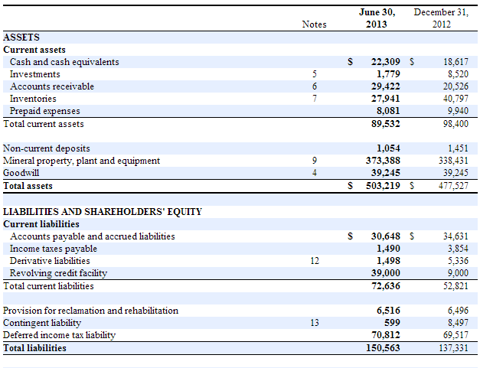The height and width of the screenshot is (368, 480).
Task: Click the Provision for reclamation and rehabilitation label
Action: [x=91, y=310]
